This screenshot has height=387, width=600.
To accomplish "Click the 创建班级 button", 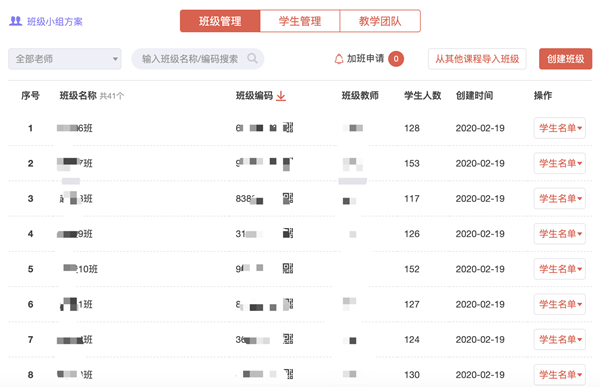I will pos(565,59).
